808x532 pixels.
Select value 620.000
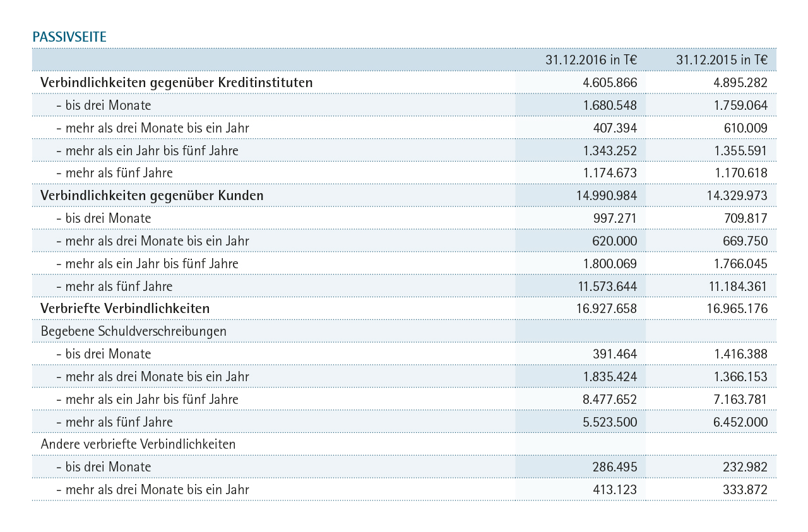click(615, 241)
